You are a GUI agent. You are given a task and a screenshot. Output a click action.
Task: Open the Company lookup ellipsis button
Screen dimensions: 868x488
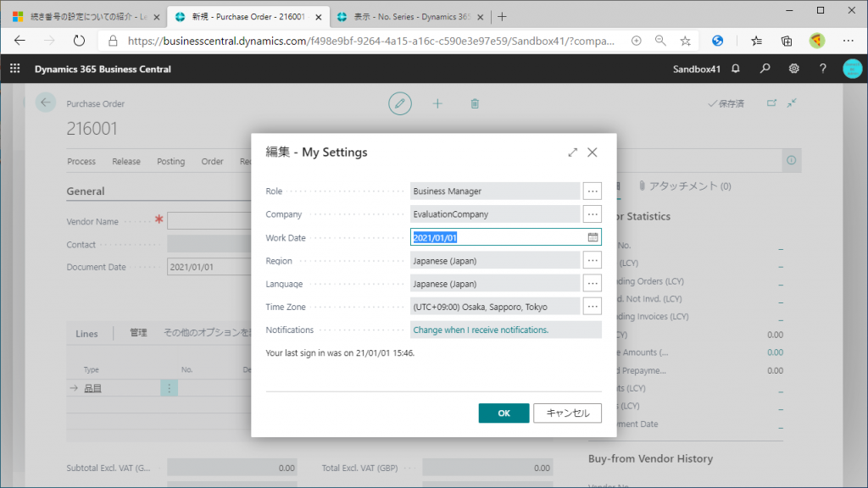[x=593, y=214]
